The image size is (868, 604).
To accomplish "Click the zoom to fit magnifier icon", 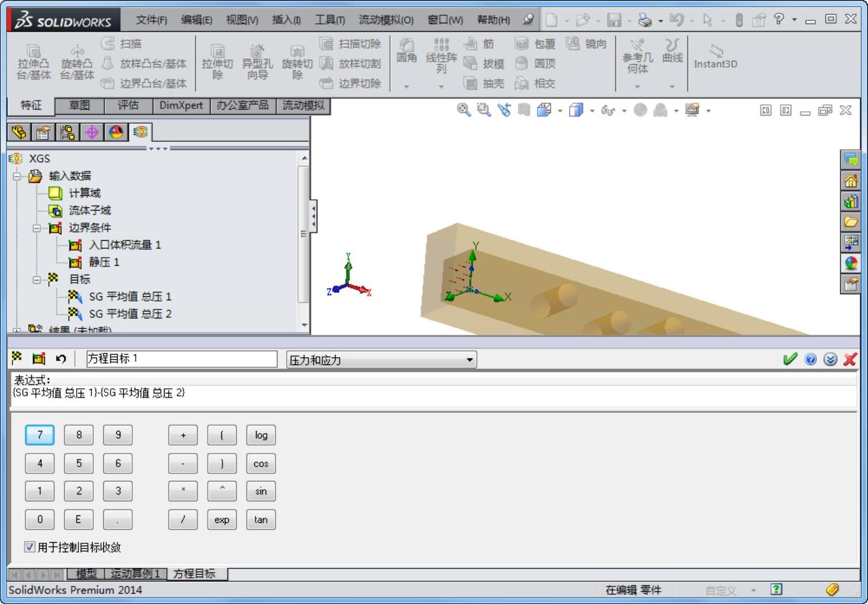I will pyautogui.click(x=463, y=110).
